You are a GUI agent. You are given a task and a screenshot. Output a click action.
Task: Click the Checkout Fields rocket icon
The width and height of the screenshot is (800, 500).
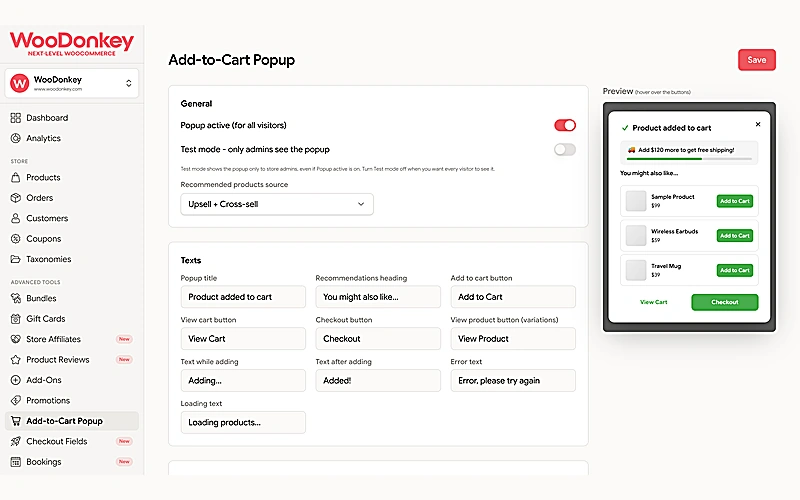[x=16, y=441]
